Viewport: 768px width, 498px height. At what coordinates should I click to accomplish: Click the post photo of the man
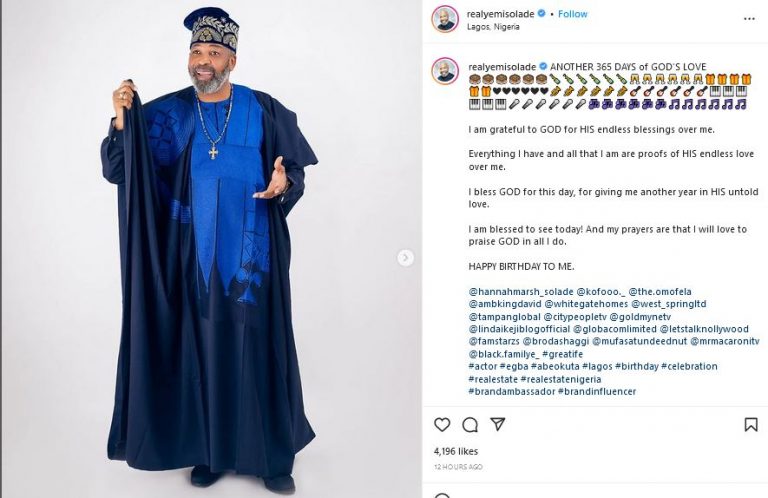coord(210,249)
